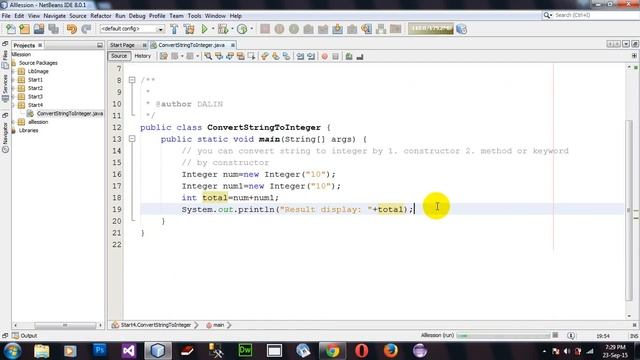Open the Services side panel
Image resolution: width=640 pixels, height=360 pixels.
[5, 88]
